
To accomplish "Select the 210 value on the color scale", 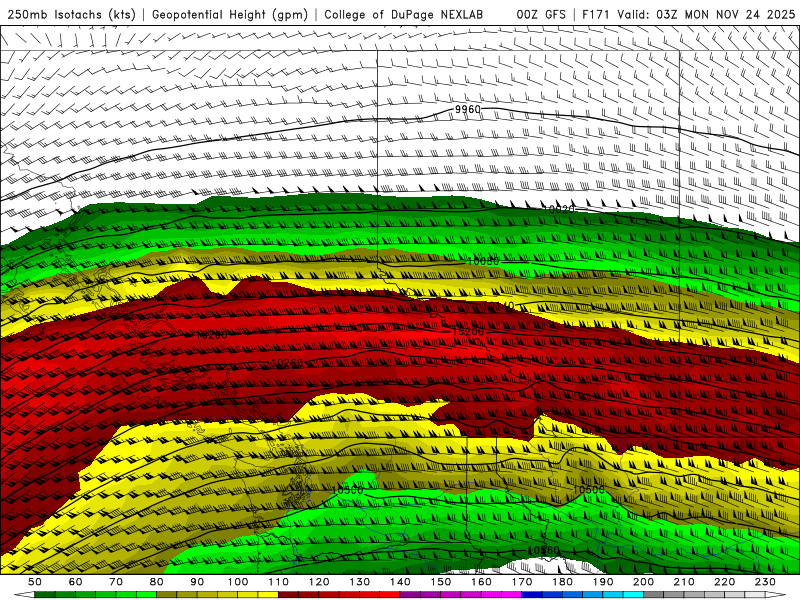I will 684,582.
